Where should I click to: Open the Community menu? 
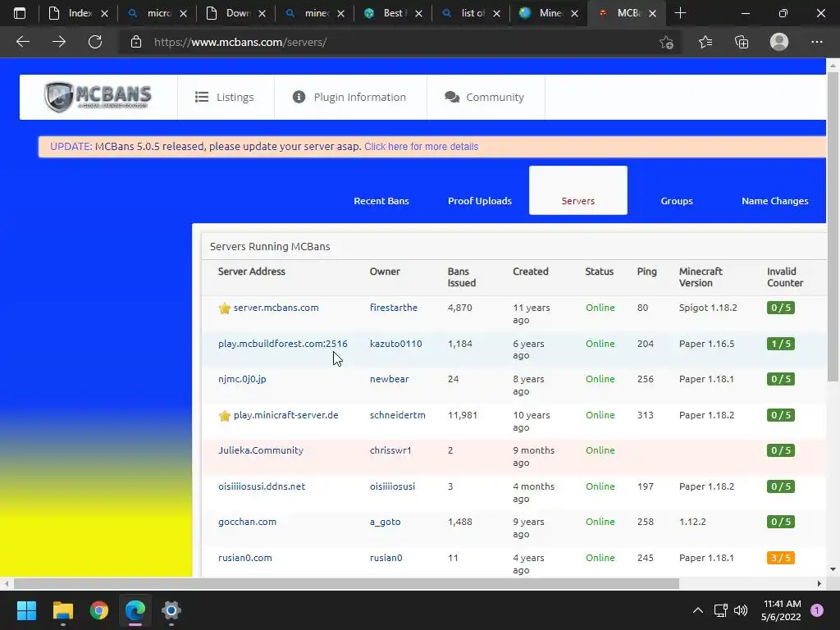point(485,97)
